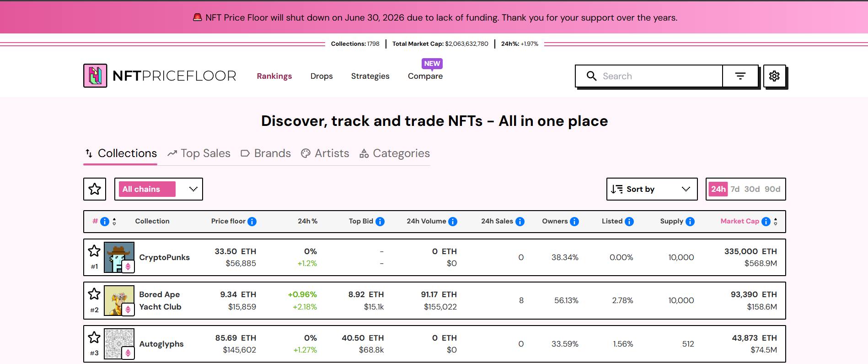Viewport: 868px width, 364px height.
Task: Click the CryptoPunks collection name
Action: [x=165, y=257]
